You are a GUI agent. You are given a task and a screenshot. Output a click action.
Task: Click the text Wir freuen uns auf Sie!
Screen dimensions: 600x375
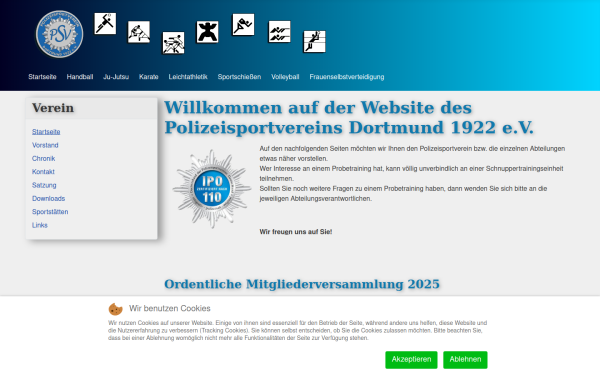pos(296,232)
